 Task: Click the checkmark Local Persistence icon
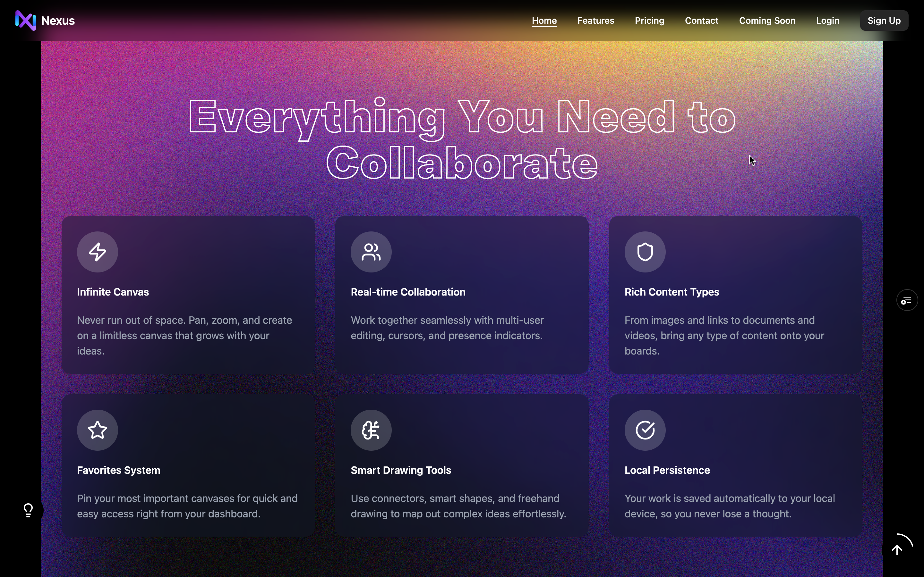pos(645,430)
